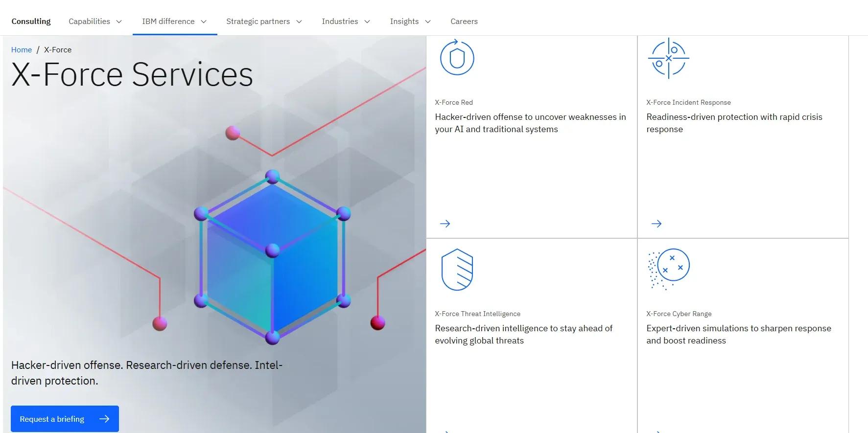Open the Capabilities navigation item
This screenshot has height=433, width=868.
pyautogui.click(x=95, y=22)
